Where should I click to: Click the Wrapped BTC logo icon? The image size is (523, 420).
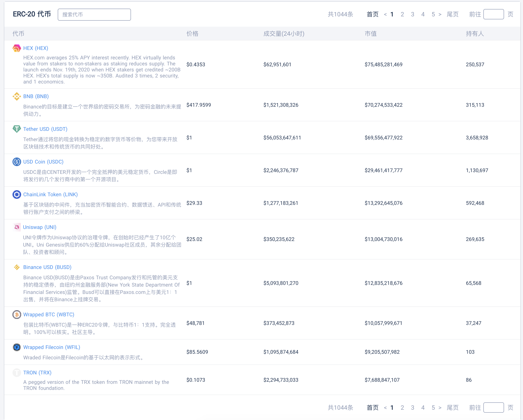pyautogui.click(x=17, y=314)
